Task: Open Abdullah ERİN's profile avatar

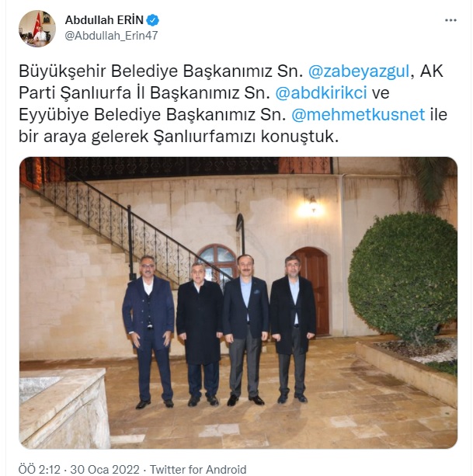Action: 37,29
